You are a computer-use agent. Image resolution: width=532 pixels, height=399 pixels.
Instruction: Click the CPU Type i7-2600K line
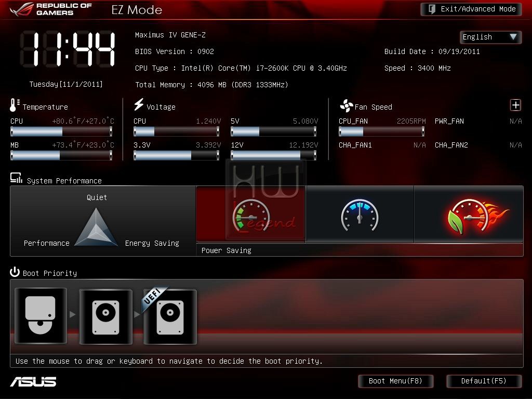241,68
